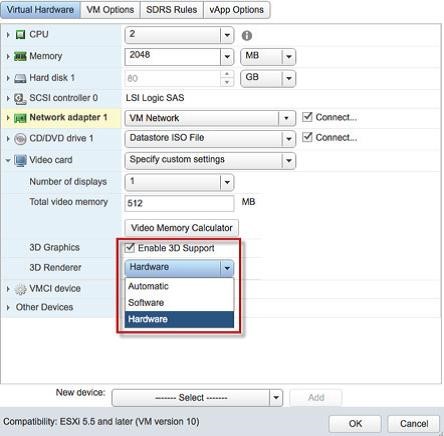Expand the Other Devices row
Viewport: 444px width, 436px height.
(8, 307)
